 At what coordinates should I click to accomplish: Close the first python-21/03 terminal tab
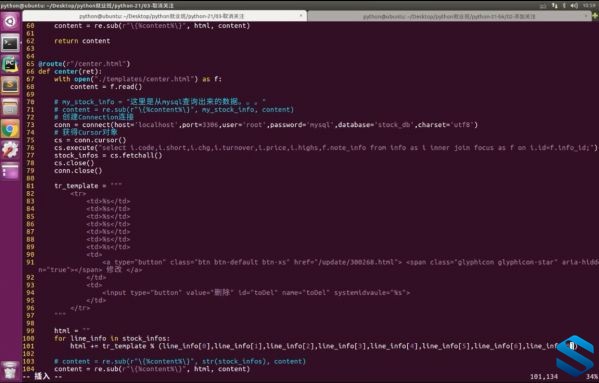(301, 16)
